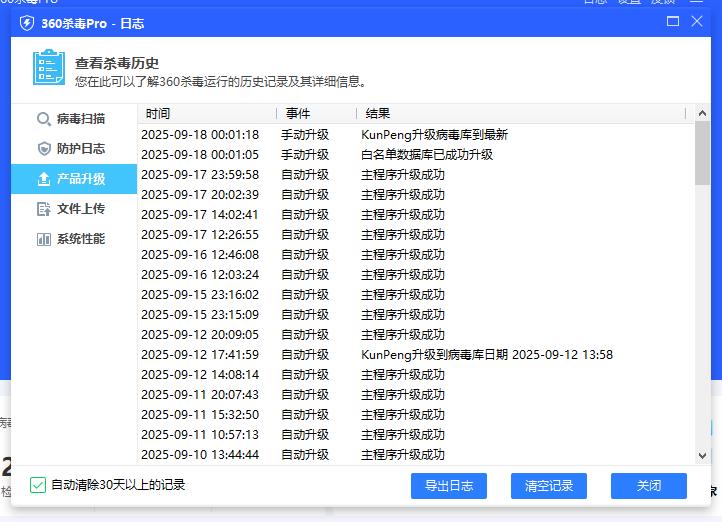Select row 2025-09-12 17:41:59
This screenshot has height=522, width=722.
[x=416, y=355]
